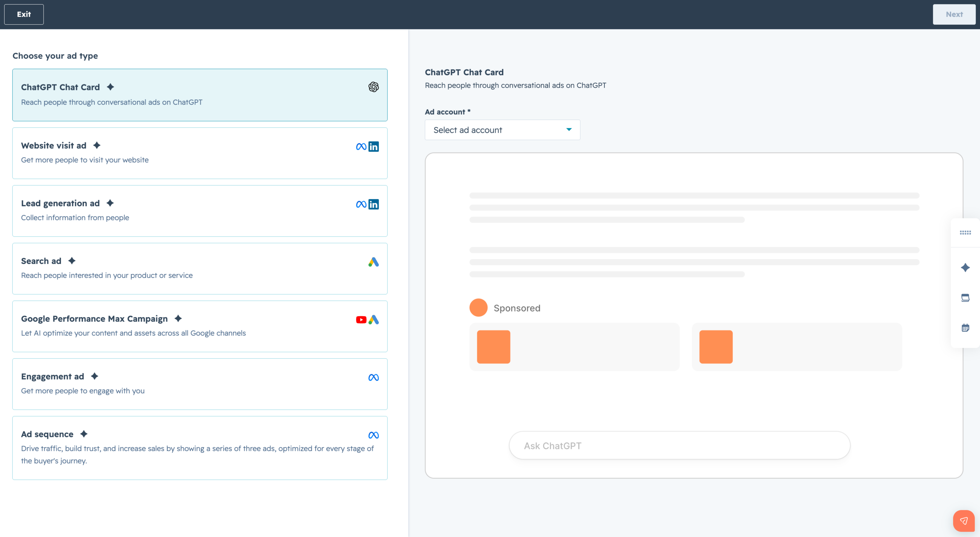980x537 pixels.
Task: Choose the Lead generation ad card
Action: [x=200, y=211]
